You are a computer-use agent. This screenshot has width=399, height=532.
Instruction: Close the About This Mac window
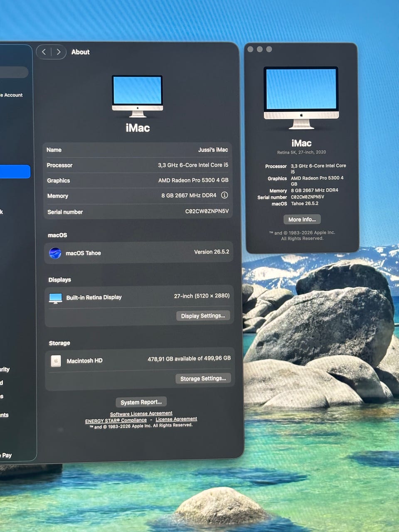point(250,49)
